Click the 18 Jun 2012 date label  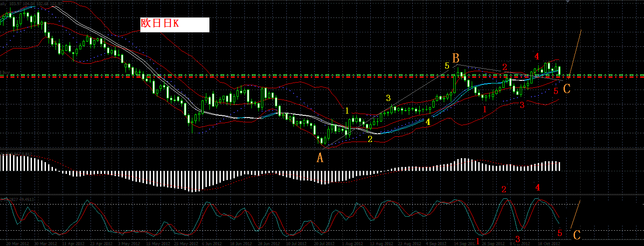240,244
